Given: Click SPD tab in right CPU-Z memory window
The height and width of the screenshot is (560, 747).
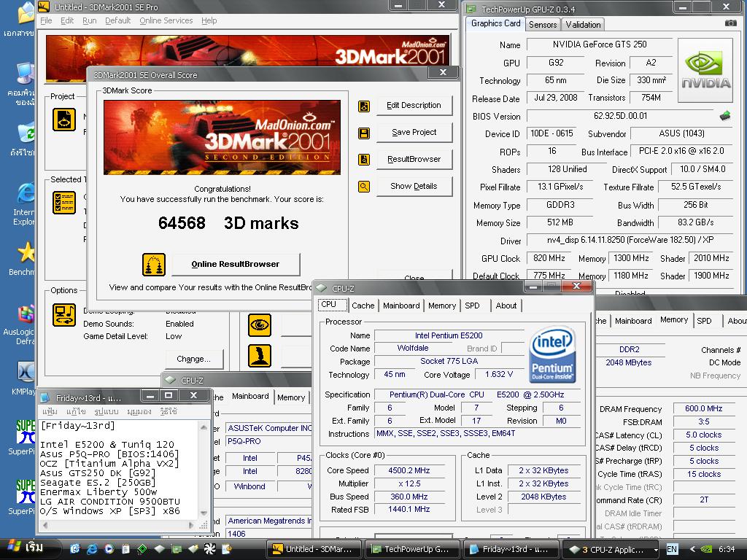Looking at the screenshot, I should pos(704,321).
